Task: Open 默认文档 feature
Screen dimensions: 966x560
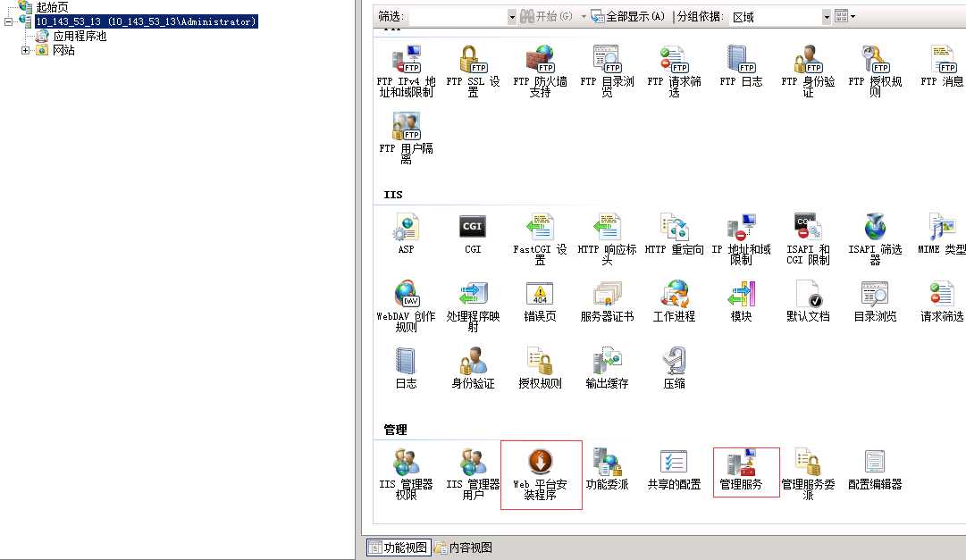Action: click(x=809, y=301)
